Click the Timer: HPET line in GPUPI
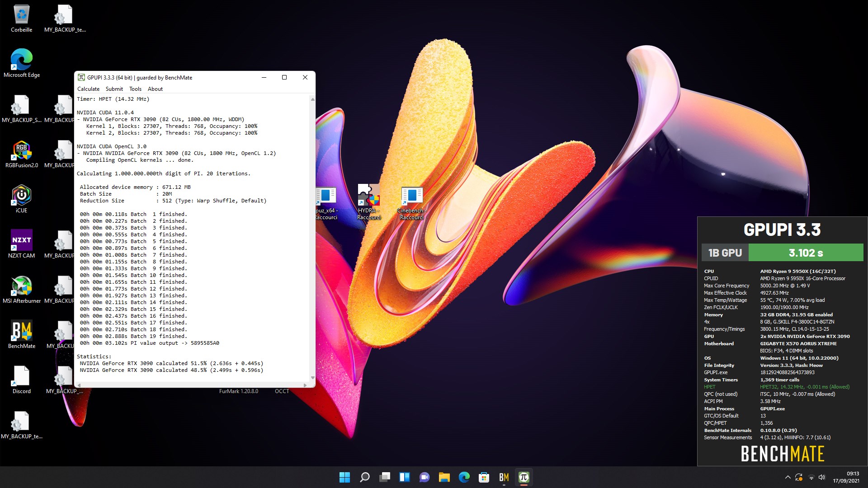The height and width of the screenshot is (488, 868). [113, 99]
